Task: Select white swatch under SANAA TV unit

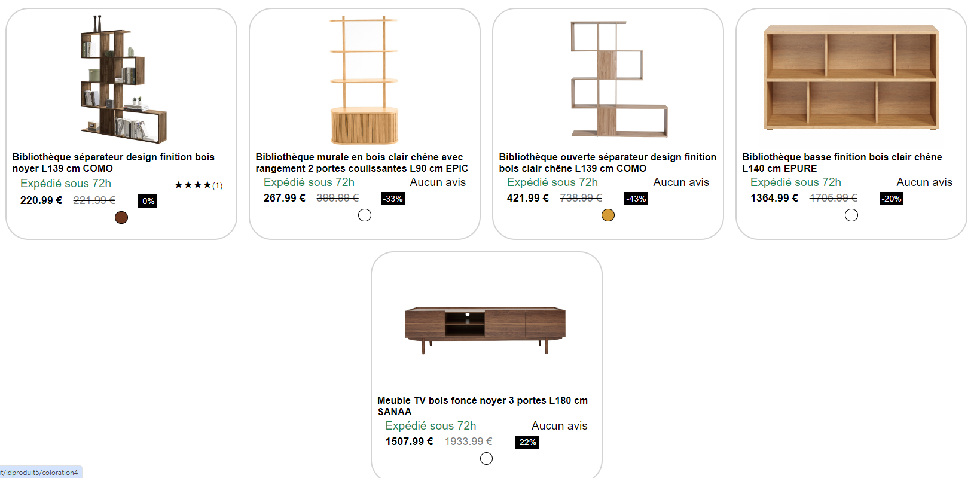Action: tap(487, 459)
